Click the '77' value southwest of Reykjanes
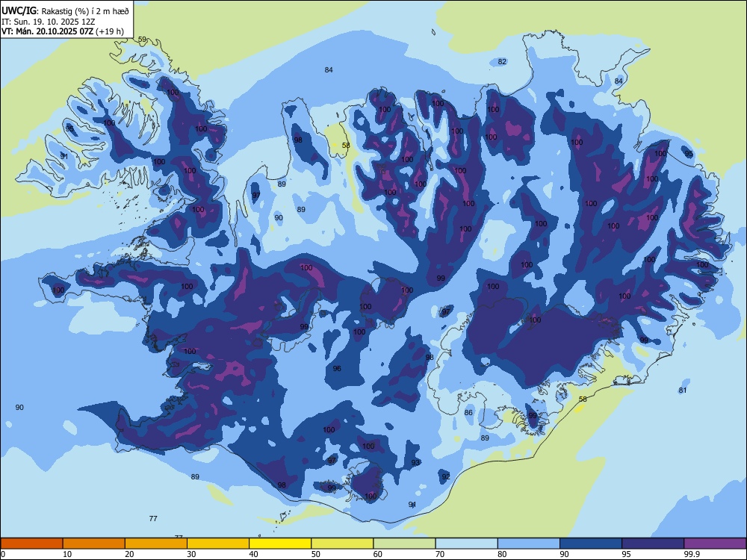 click(x=153, y=519)
